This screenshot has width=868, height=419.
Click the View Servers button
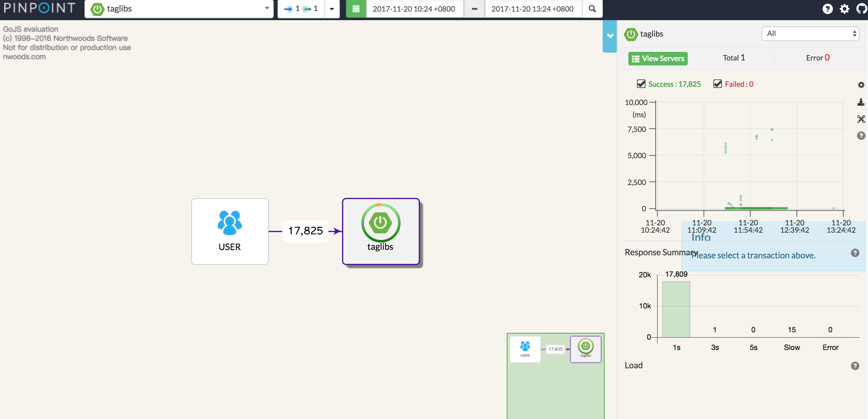(658, 58)
